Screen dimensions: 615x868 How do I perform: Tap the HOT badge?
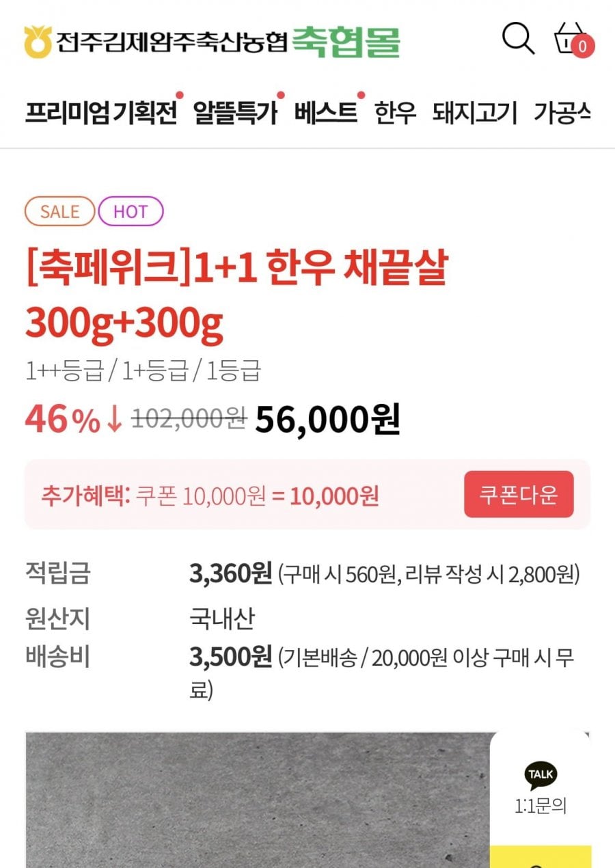(131, 212)
